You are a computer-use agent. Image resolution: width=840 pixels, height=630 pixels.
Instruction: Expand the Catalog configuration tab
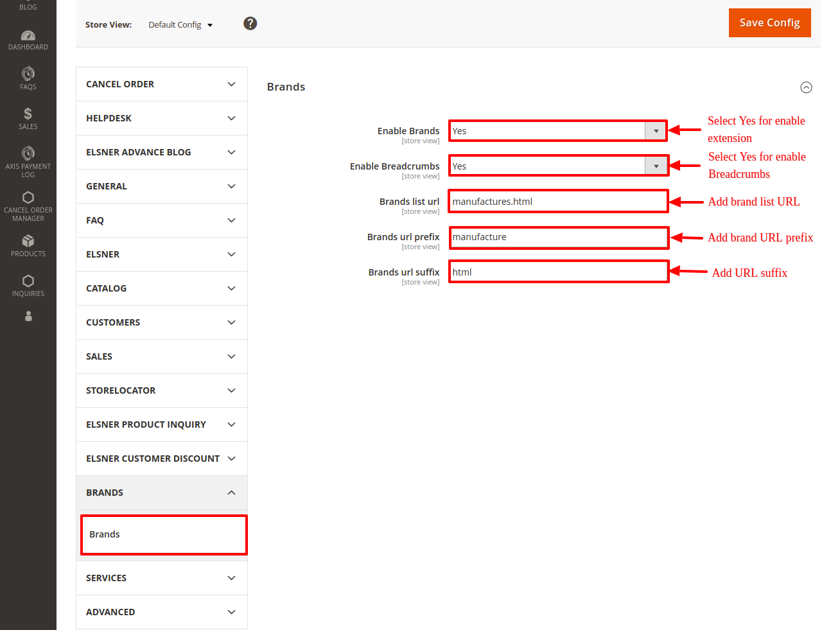161,288
